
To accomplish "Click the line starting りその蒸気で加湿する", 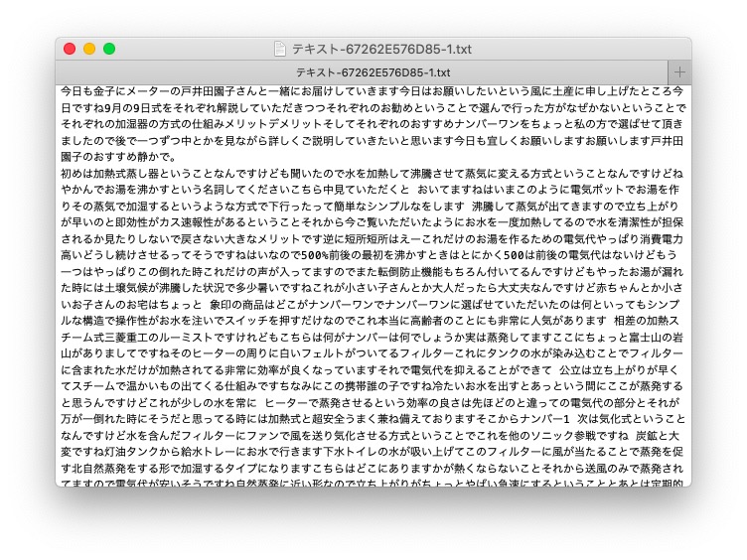I will point(370,207).
